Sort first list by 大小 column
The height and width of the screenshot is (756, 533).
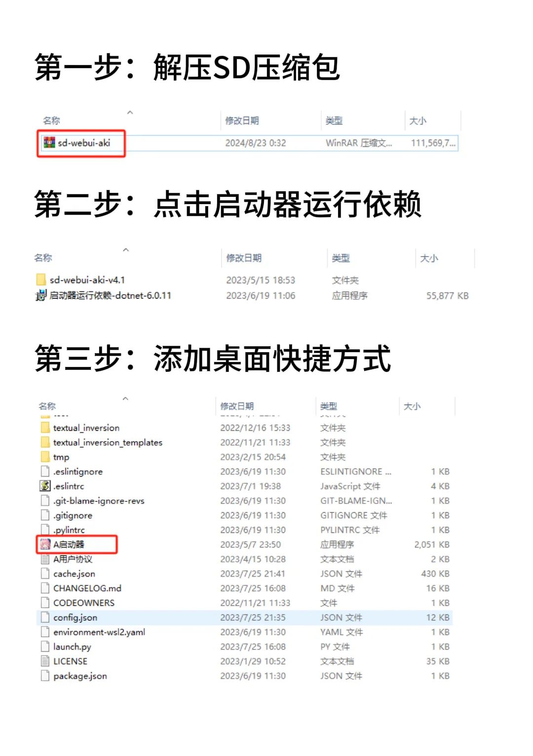418,121
